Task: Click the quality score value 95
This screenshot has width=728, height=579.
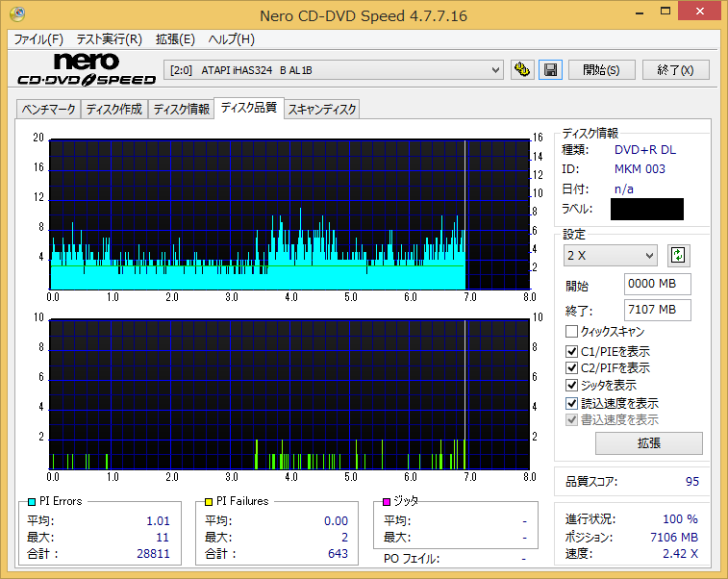Action: pyautogui.click(x=691, y=482)
